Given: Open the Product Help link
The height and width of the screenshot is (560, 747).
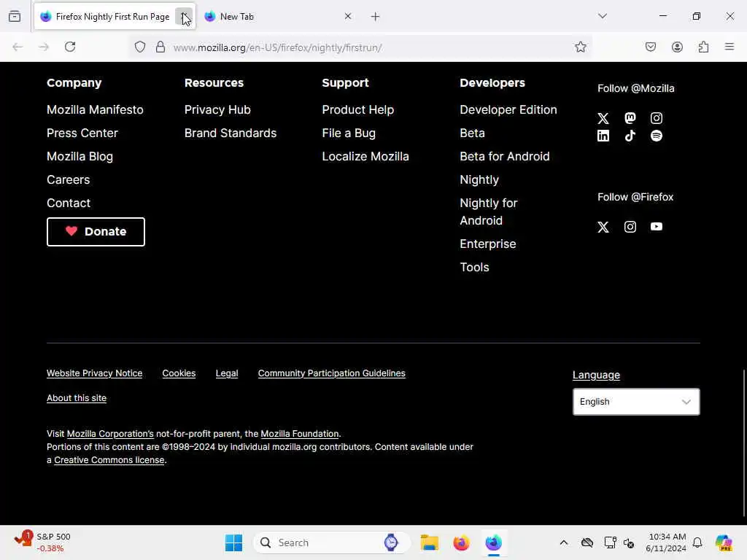Looking at the screenshot, I should click(x=357, y=109).
